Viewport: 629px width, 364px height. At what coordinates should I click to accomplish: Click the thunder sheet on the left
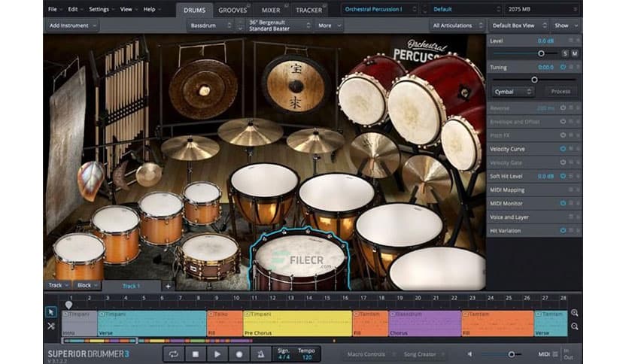65,148
